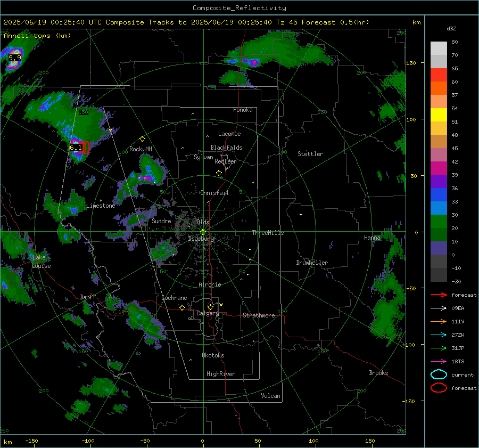Click the Strathmore town label
Viewport: 479px width, 448px height.
pyautogui.click(x=259, y=315)
